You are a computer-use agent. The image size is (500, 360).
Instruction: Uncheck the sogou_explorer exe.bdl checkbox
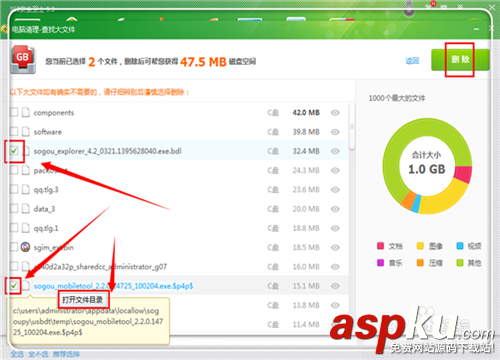coord(14,151)
